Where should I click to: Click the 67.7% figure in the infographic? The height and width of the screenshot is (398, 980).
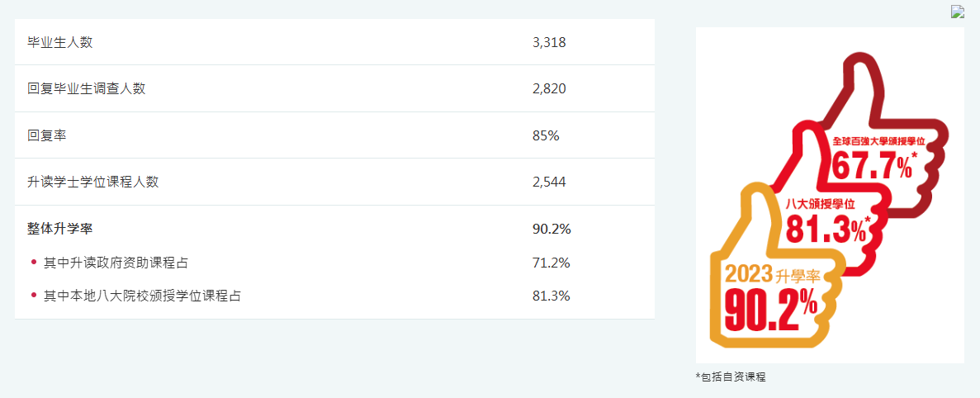pos(874,167)
